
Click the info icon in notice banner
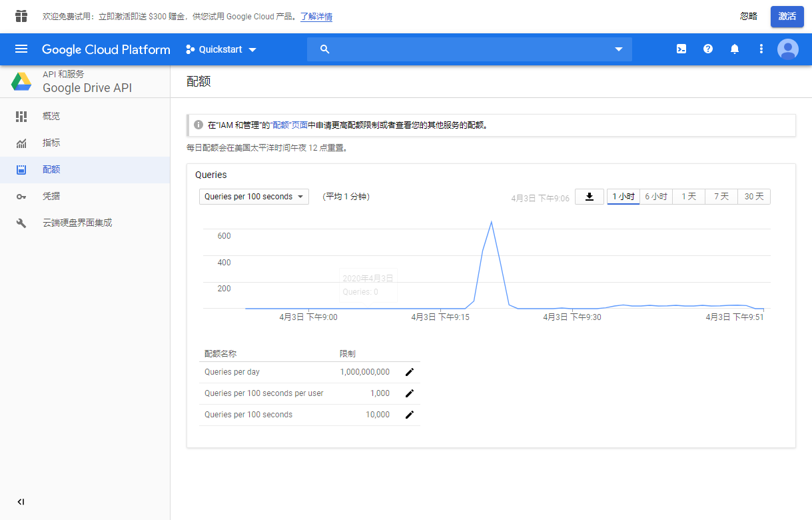[x=199, y=125]
